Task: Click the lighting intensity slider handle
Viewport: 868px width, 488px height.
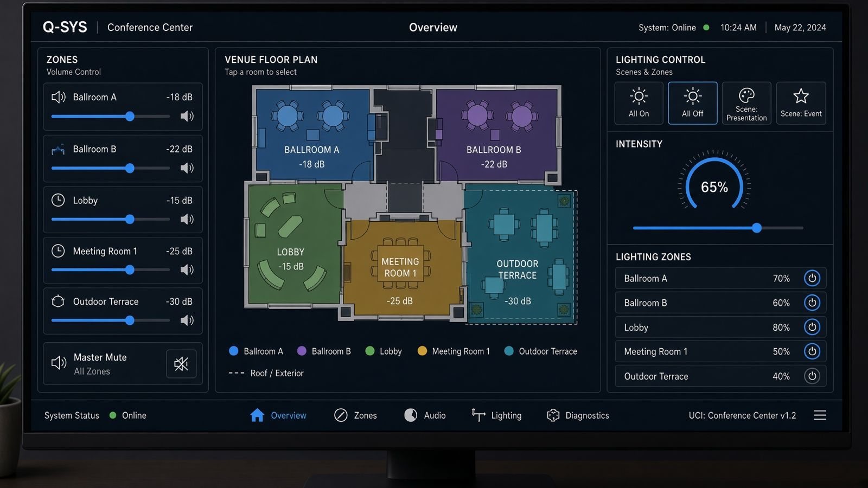Action: coord(757,228)
